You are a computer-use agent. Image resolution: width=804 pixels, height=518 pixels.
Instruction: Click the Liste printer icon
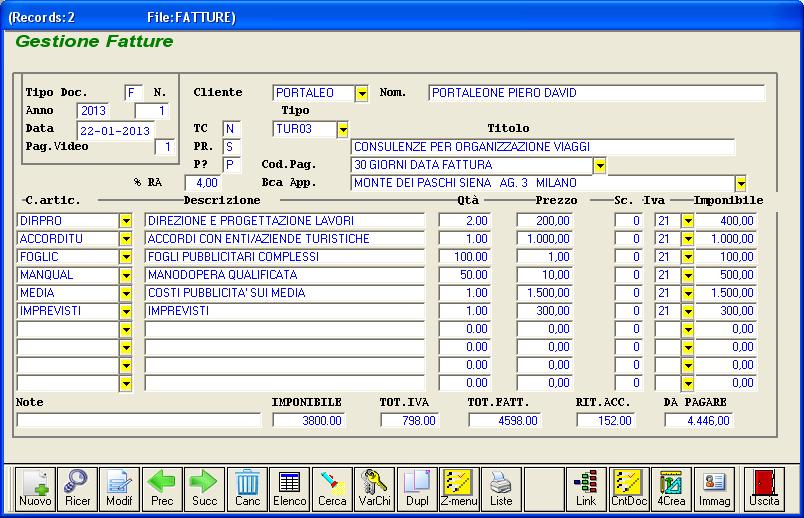tap(501, 489)
